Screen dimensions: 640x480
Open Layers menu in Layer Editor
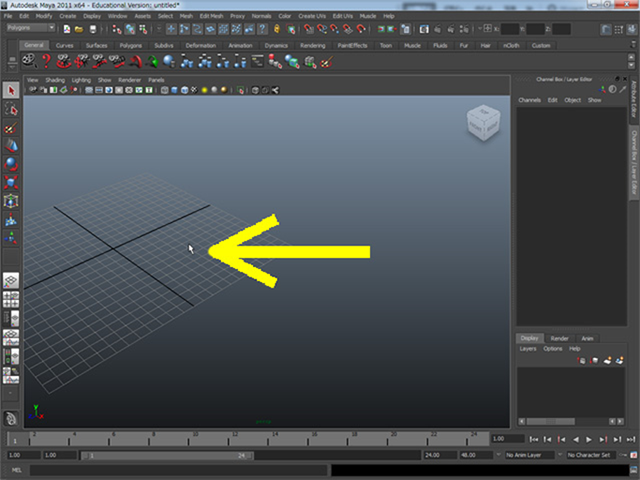(x=528, y=349)
